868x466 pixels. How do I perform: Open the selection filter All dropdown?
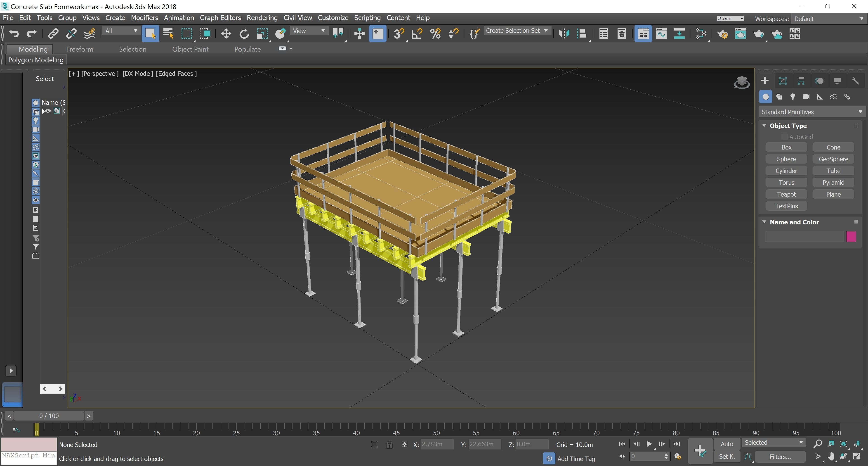[x=121, y=31]
